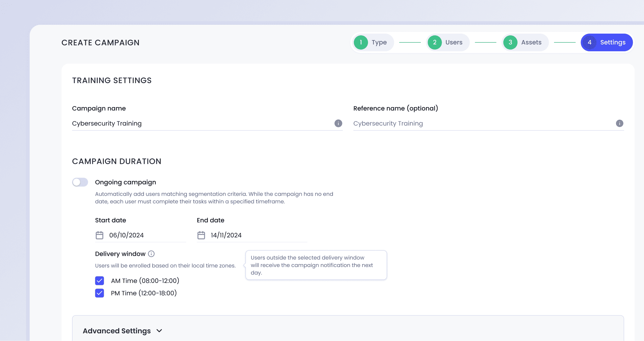644x341 pixels.
Task: Click the step 1 green circle
Action: (361, 42)
